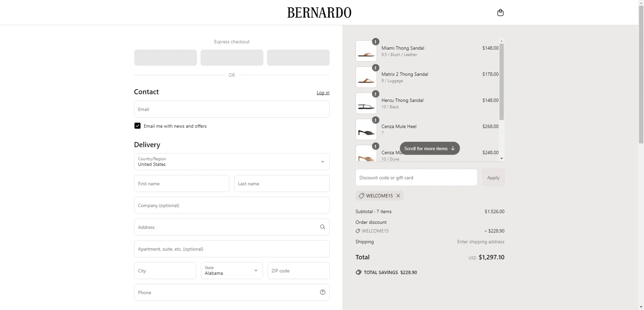This screenshot has height=310, width=644.
Task: Click the Matrix 2 Thong Sandal thumbnail
Action: (366, 77)
